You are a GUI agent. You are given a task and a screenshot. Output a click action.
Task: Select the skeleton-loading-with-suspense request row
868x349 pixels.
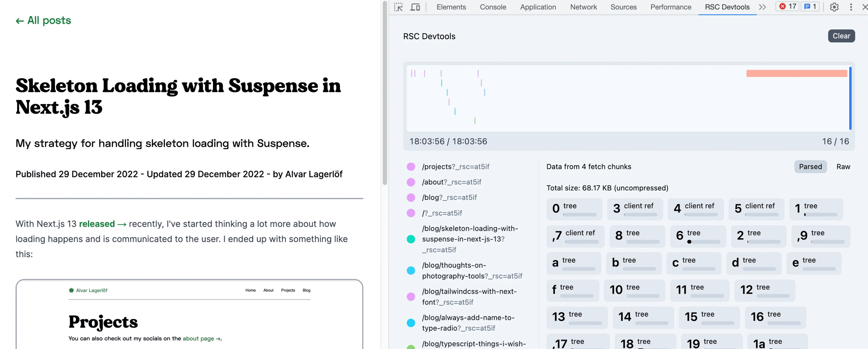coord(470,239)
